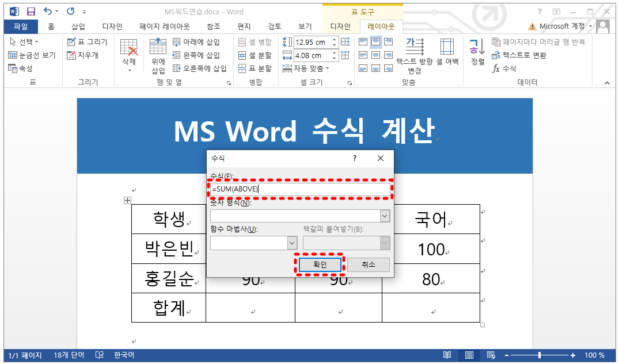Align cell text middle right

coord(389,55)
